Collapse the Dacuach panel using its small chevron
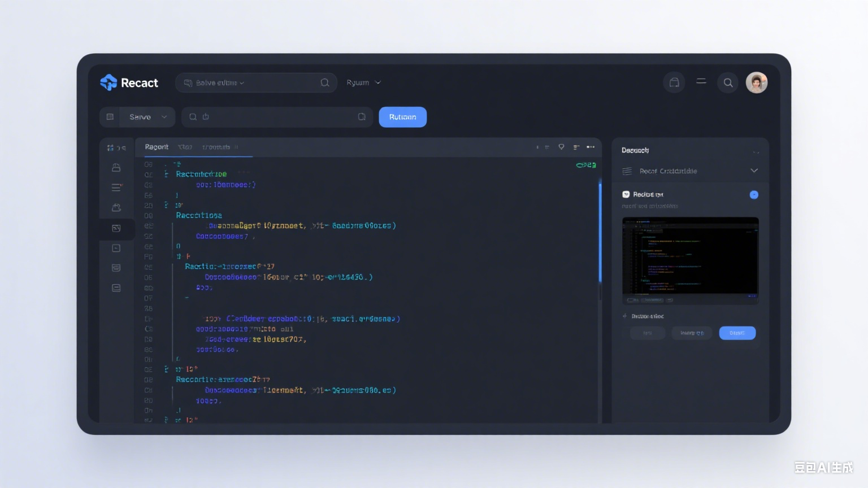 tap(756, 152)
